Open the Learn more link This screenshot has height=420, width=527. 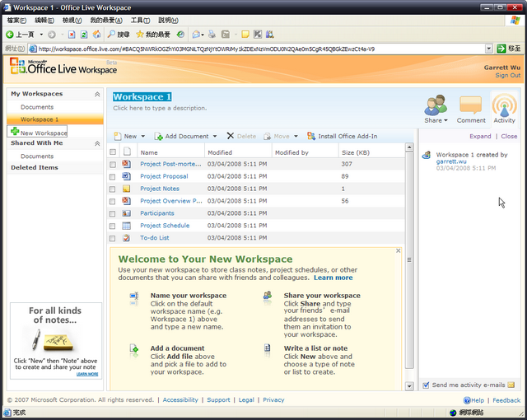point(333,278)
